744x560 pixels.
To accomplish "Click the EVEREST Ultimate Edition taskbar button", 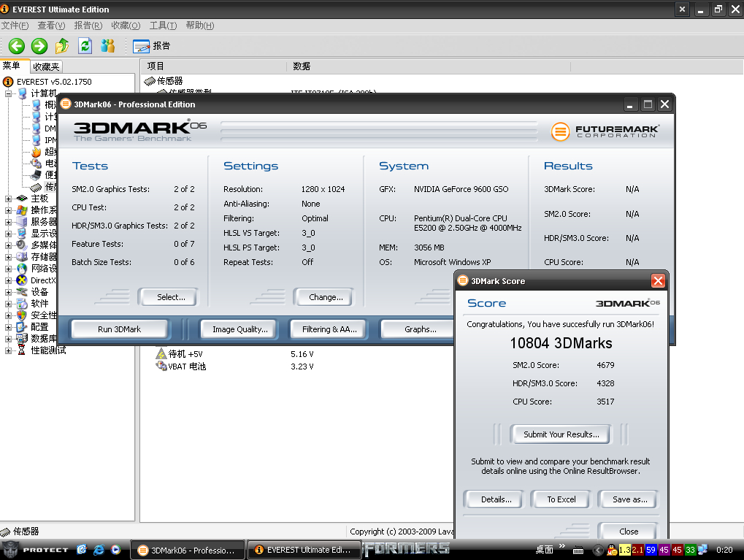I will [x=304, y=550].
